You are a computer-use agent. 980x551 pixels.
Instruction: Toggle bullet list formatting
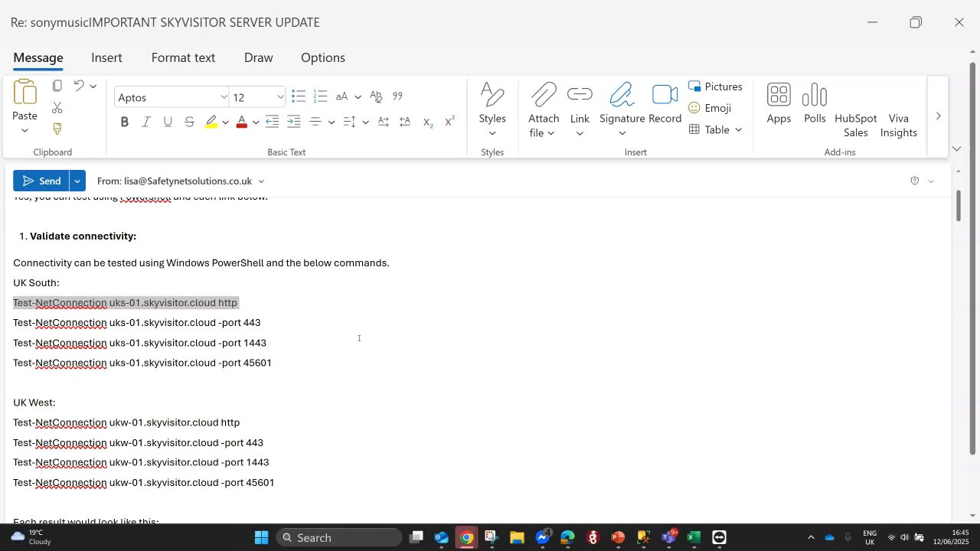(299, 96)
